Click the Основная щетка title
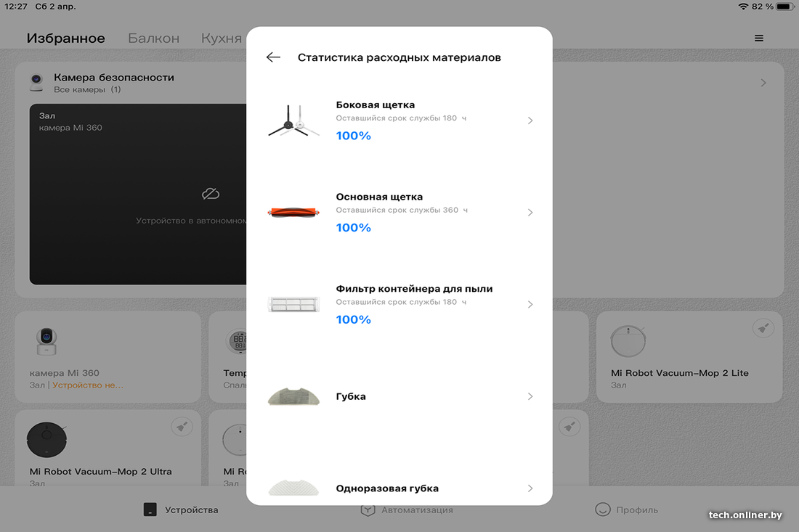Viewport: 799px width, 532px height. [x=379, y=197]
